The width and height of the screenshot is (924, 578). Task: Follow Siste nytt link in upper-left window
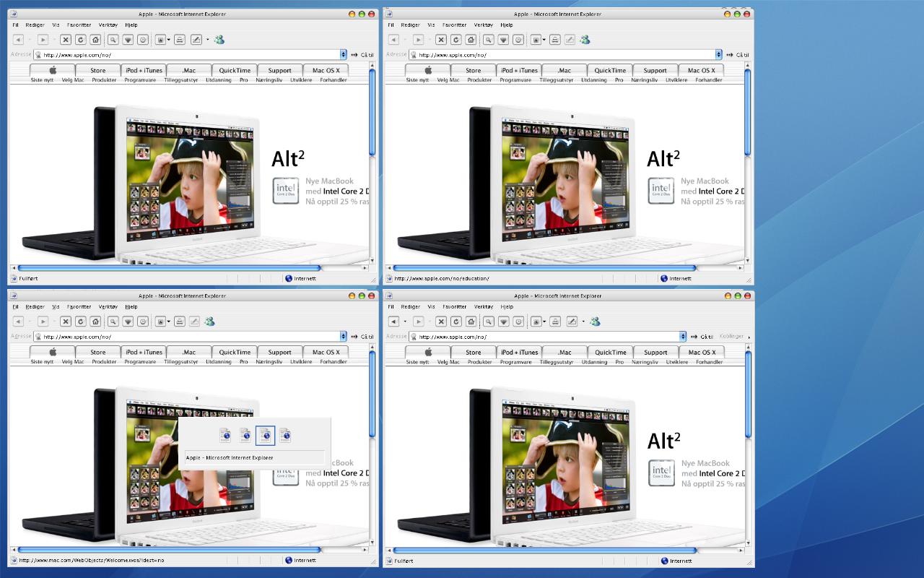(42, 80)
